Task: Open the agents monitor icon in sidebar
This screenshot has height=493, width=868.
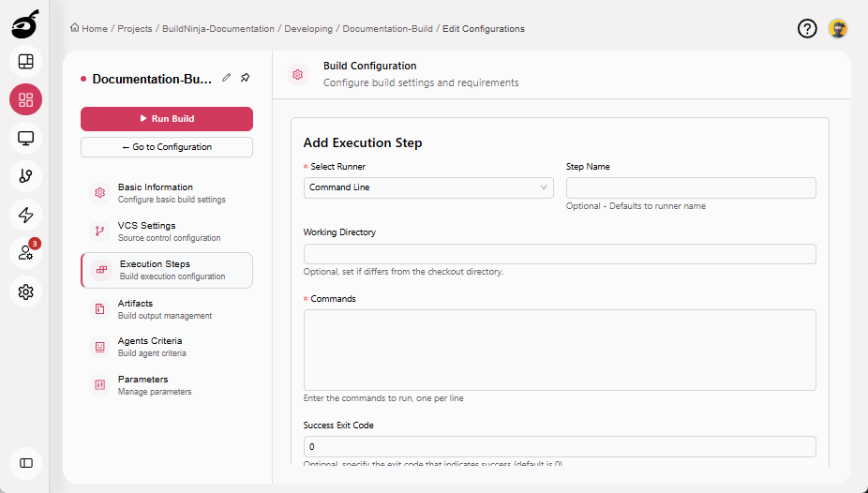Action: point(26,139)
